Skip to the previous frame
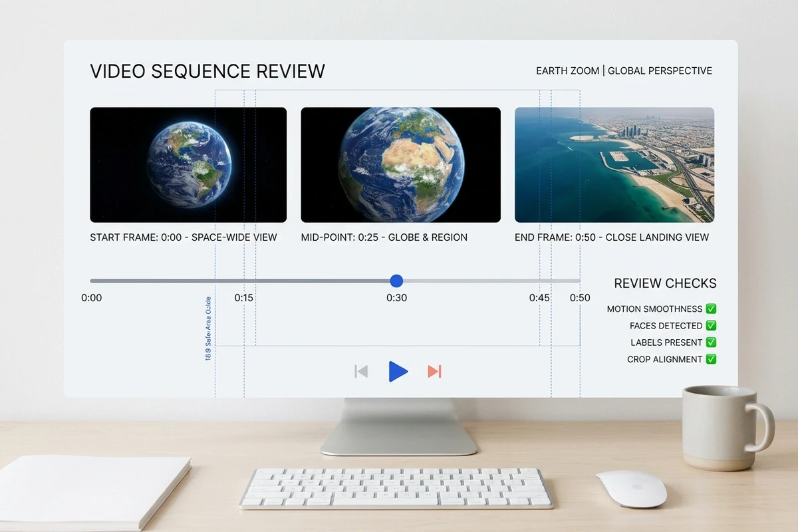 361,371
